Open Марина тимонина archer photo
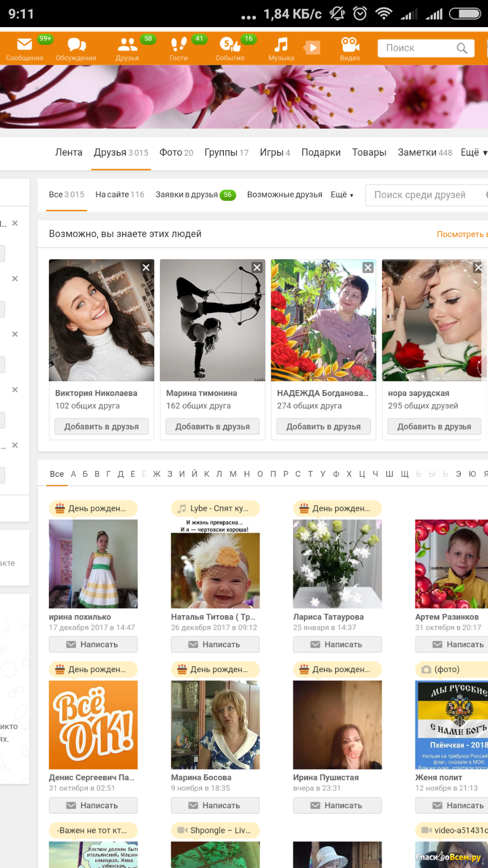The height and width of the screenshot is (868, 488). click(213, 320)
